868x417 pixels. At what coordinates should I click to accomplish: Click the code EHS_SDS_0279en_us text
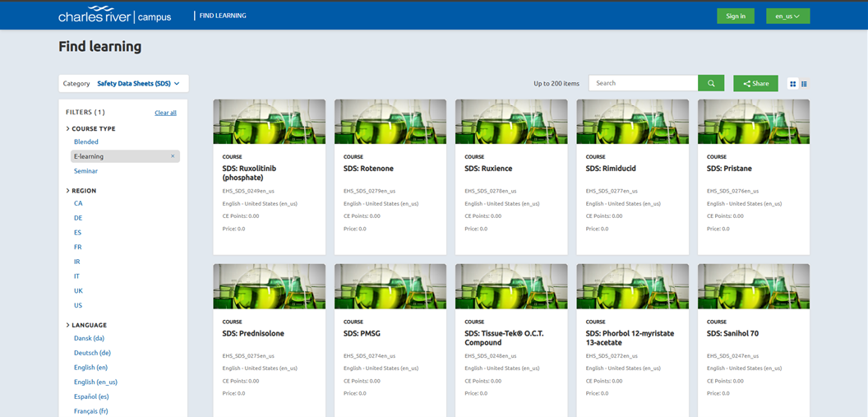point(369,191)
